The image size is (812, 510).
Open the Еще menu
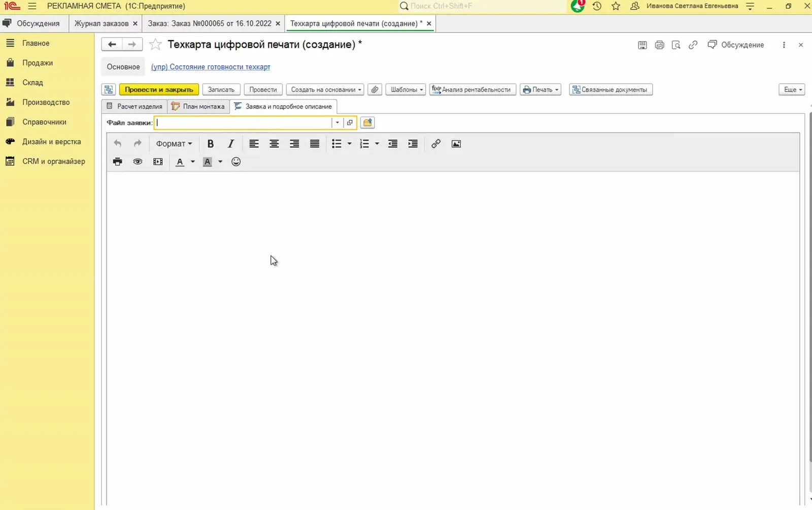point(792,89)
